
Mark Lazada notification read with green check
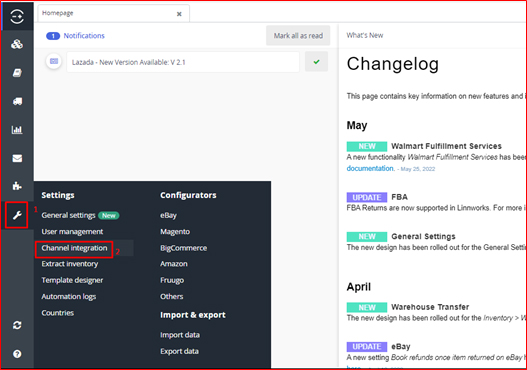point(316,62)
